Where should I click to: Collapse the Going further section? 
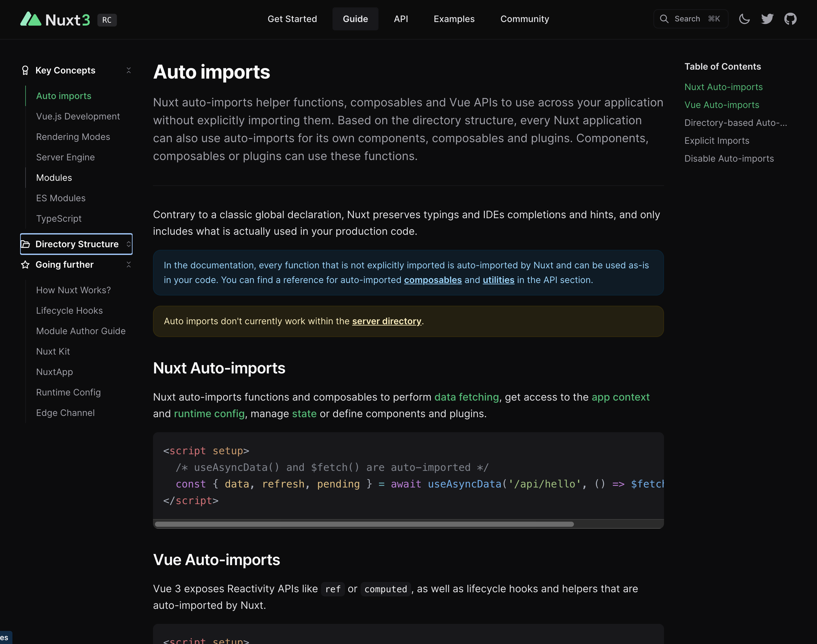pos(129,265)
